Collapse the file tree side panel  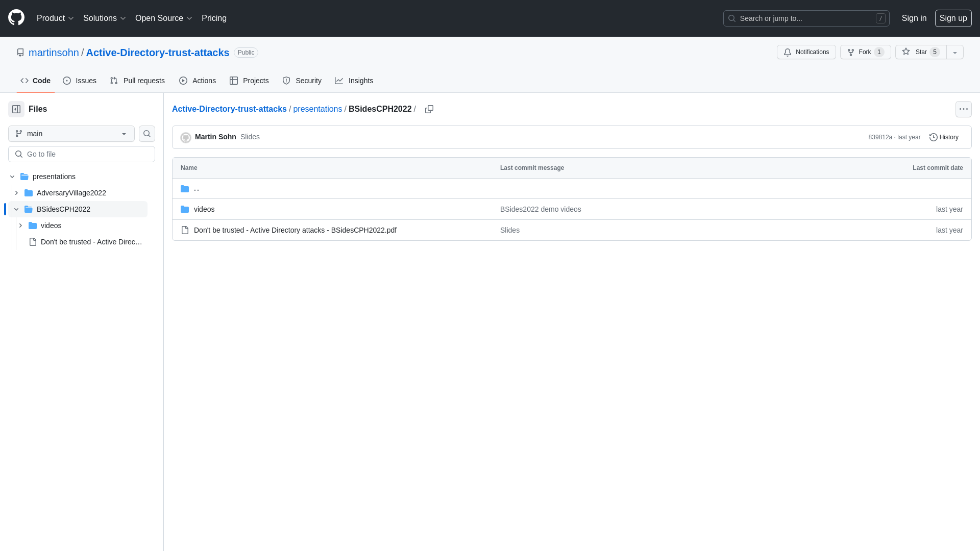tap(16, 109)
